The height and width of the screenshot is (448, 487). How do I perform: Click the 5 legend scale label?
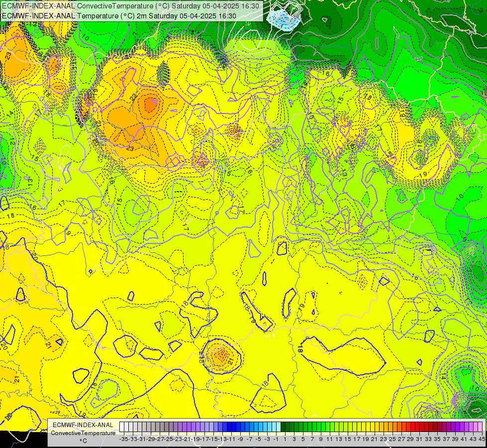(x=303, y=439)
